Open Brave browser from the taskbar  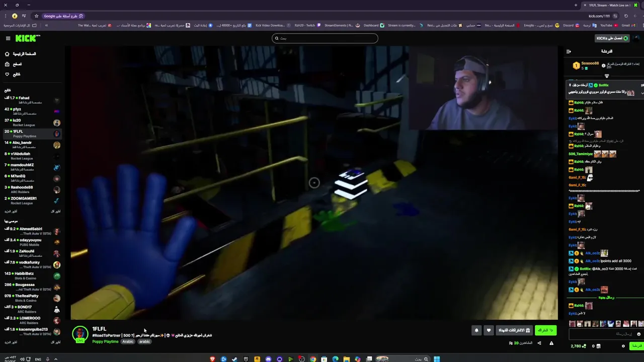(x=212, y=359)
